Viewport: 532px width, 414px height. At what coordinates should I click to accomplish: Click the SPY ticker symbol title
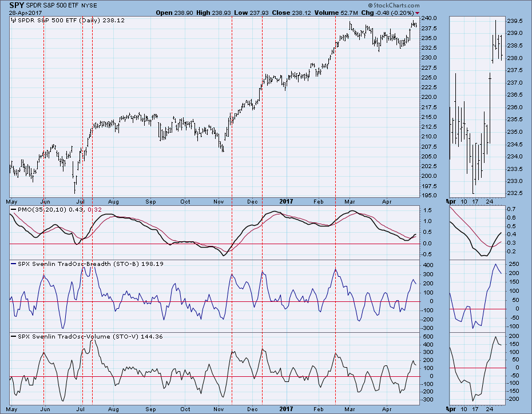pyautogui.click(x=16, y=5)
